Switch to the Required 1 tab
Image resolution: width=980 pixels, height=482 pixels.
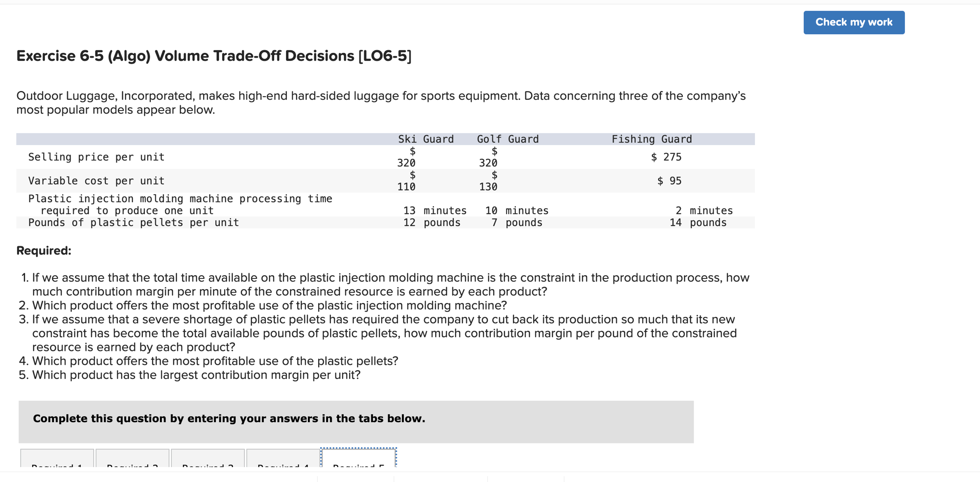tap(57, 465)
